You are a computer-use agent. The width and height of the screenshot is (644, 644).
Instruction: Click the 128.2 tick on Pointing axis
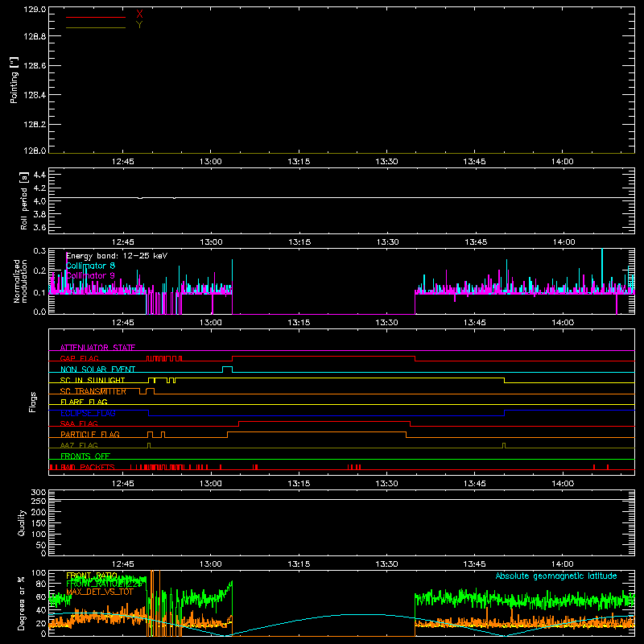(x=35, y=125)
